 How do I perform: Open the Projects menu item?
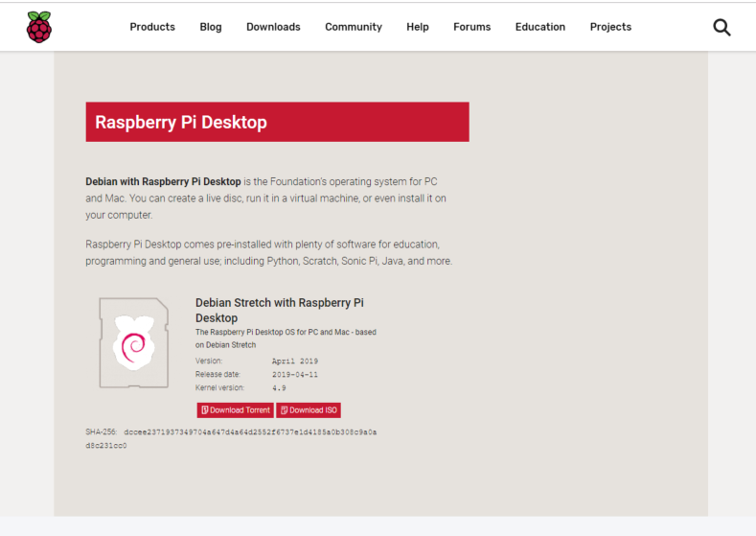click(610, 27)
